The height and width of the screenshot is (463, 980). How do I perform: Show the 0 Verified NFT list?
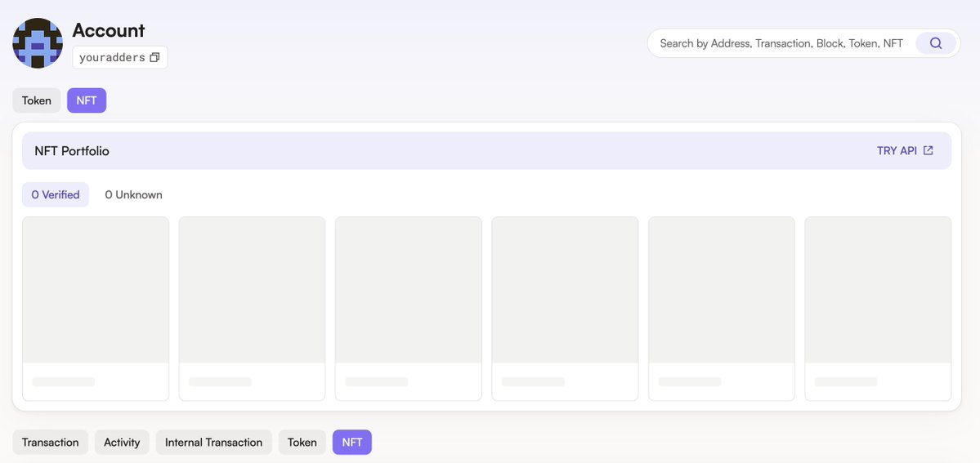(x=56, y=195)
